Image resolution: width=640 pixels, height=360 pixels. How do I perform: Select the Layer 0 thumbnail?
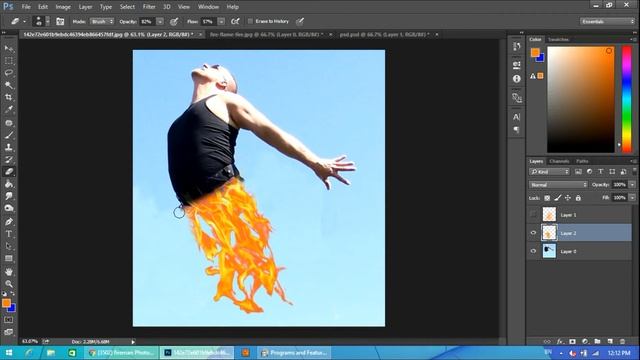[549, 251]
